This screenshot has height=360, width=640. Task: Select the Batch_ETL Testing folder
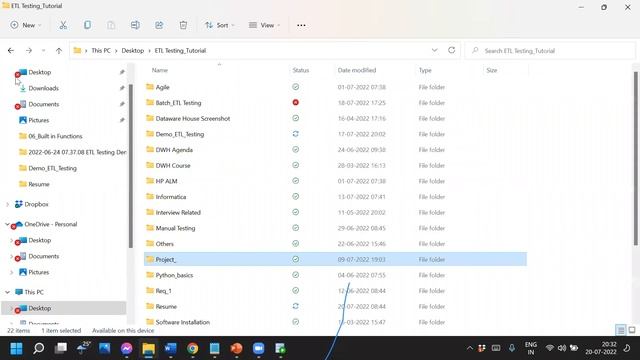[178, 103]
